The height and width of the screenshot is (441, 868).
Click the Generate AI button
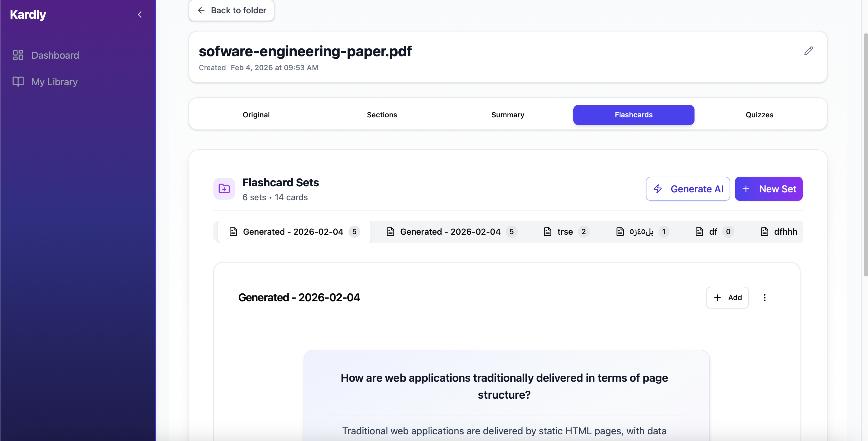click(x=688, y=189)
